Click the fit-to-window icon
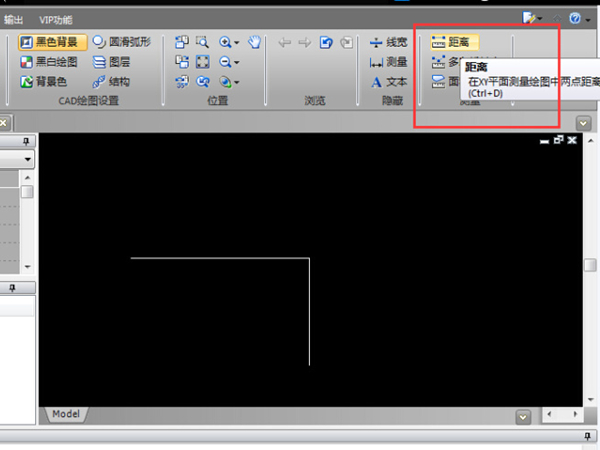 pyautogui.click(x=202, y=62)
